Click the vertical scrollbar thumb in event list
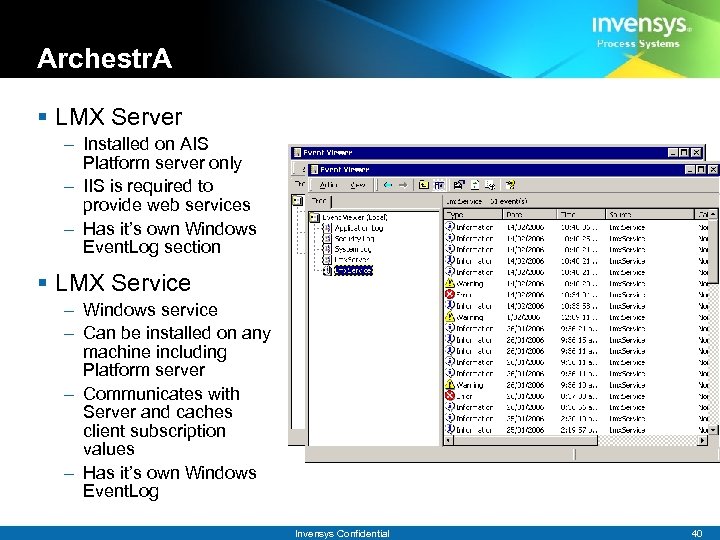 tap(713, 251)
